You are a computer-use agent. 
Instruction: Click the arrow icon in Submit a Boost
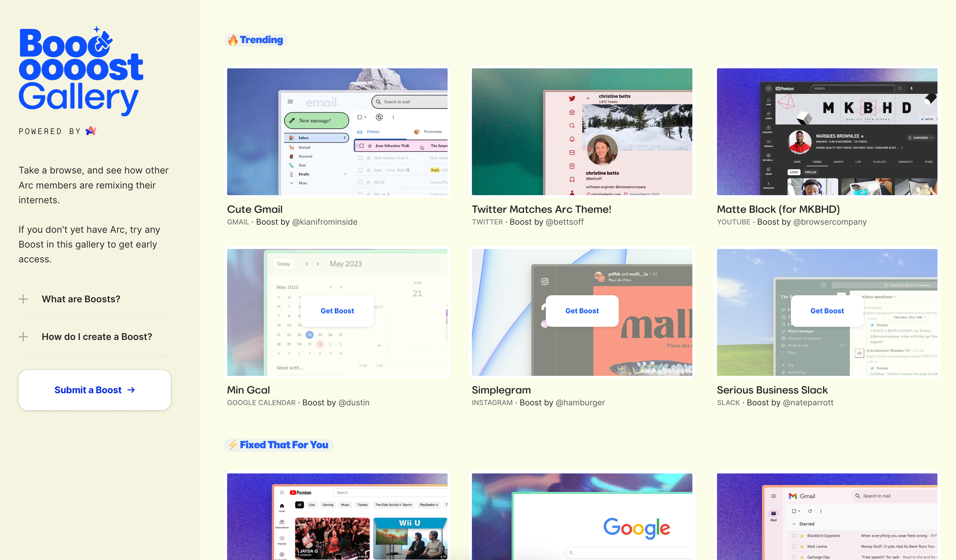(x=131, y=390)
